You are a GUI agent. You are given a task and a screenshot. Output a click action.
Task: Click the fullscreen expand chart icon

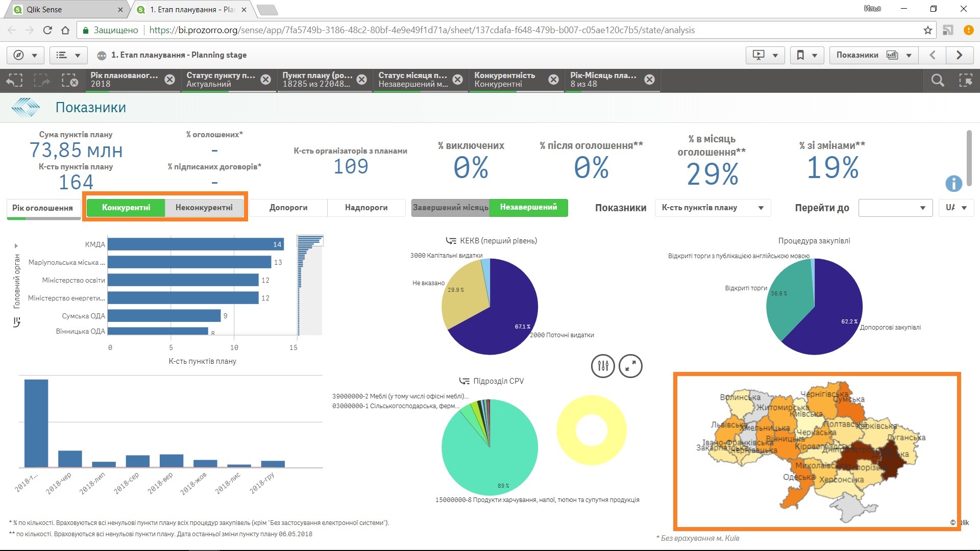click(630, 366)
